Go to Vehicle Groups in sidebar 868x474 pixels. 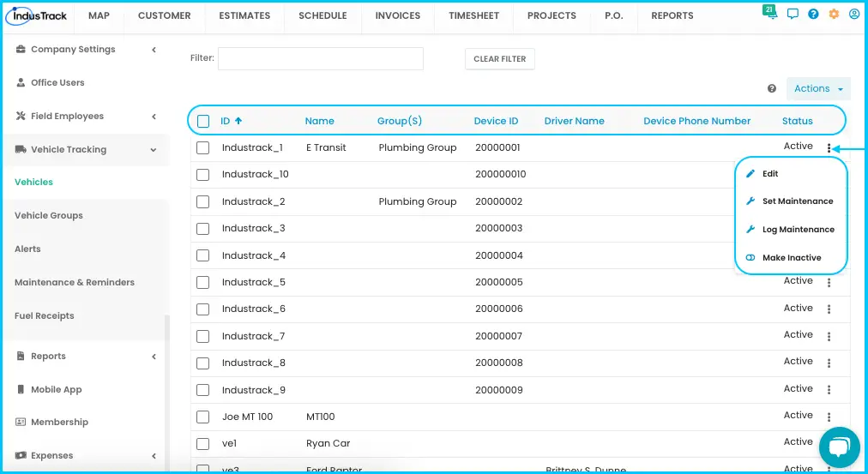click(49, 216)
